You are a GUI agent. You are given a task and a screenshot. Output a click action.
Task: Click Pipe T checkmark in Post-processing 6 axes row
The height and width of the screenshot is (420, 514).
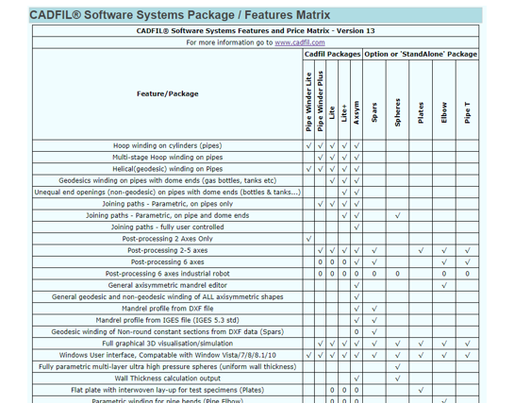point(467,262)
